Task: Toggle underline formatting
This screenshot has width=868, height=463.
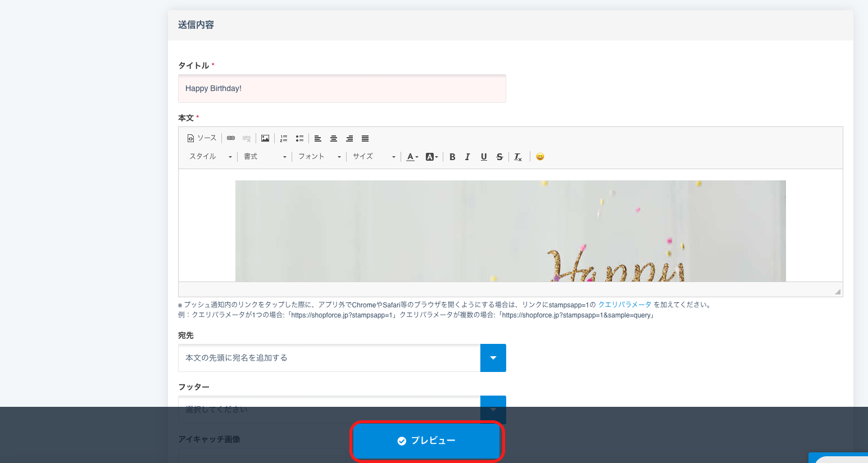Action: (x=484, y=157)
